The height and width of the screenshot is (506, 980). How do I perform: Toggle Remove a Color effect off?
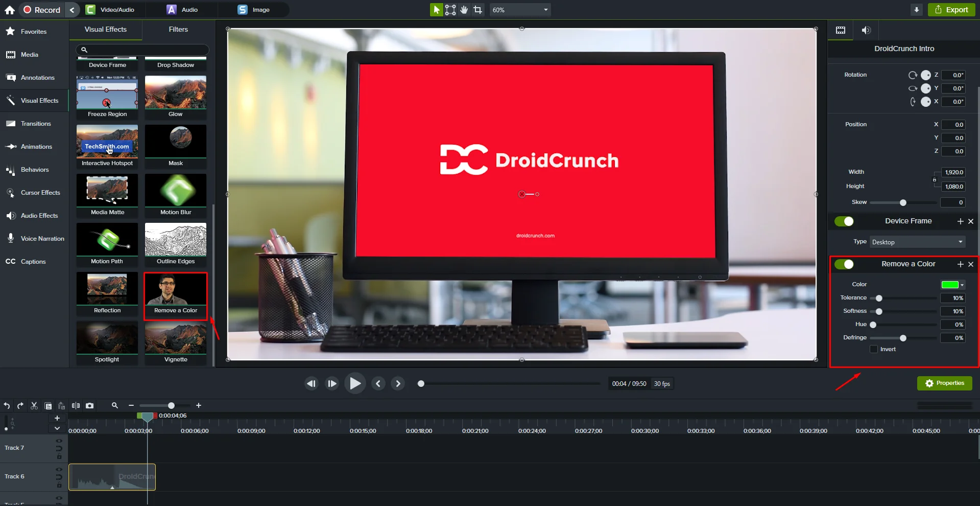point(844,264)
